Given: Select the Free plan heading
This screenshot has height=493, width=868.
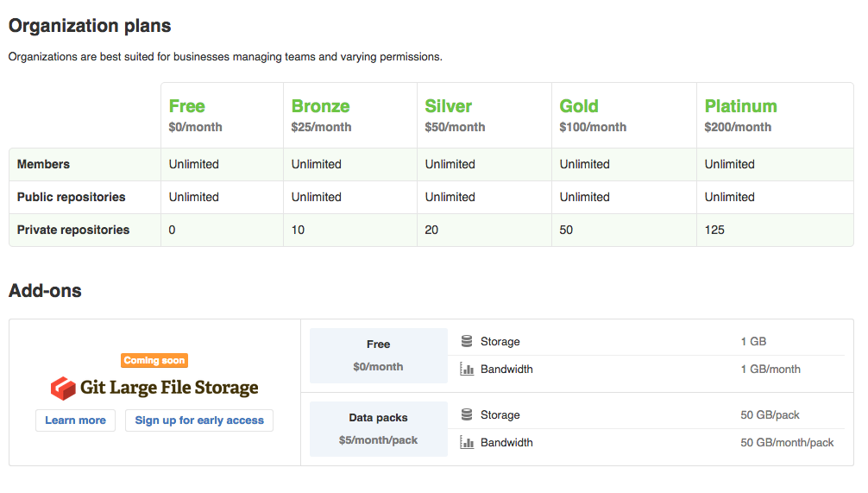Looking at the screenshot, I should coord(187,106).
